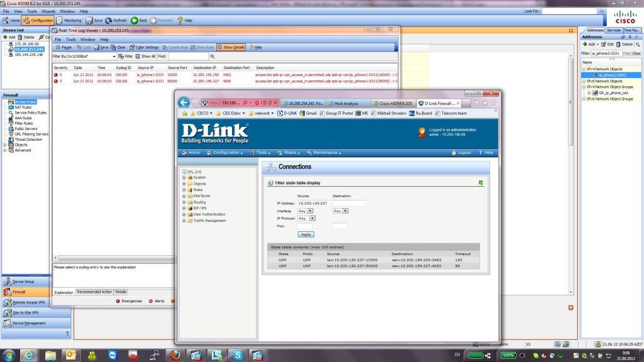Select device 172.16.100.50 in Device List
Viewport: 644px width, 362px height.
pos(26,44)
